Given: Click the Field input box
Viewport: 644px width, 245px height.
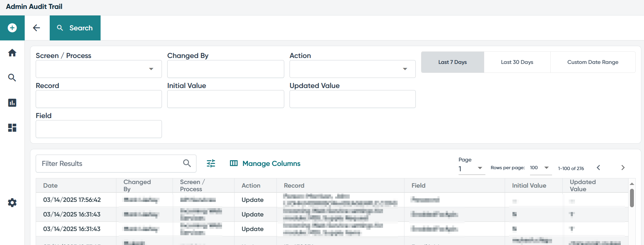Looking at the screenshot, I should tap(99, 129).
